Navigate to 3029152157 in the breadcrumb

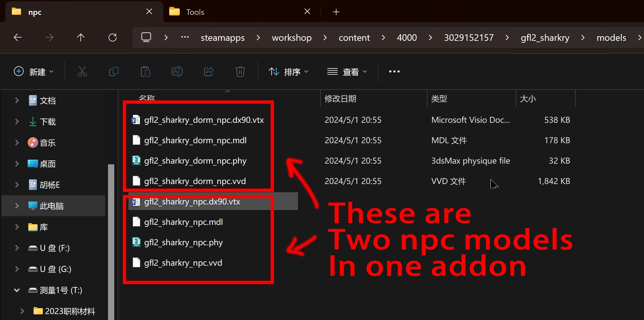click(x=469, y=38)
